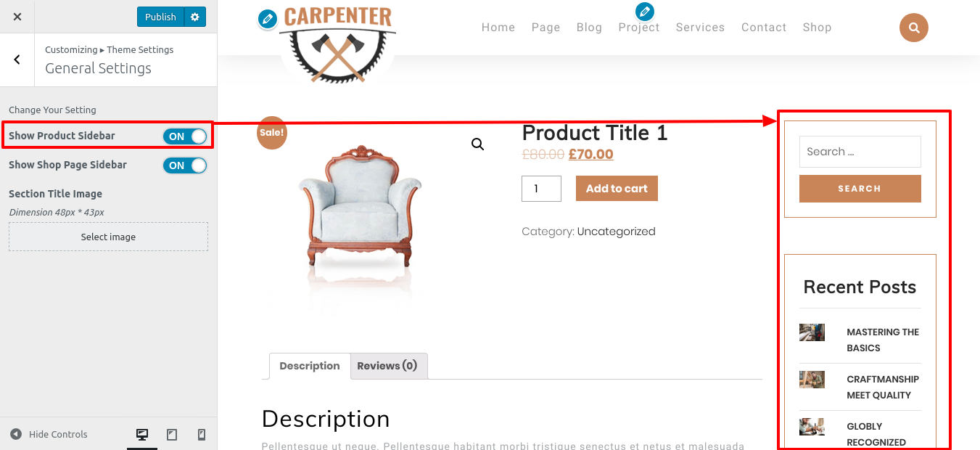Toggle Show Shop Page Sidebar switch
Viewport: 980px width, 450px height.
point(185,165)
